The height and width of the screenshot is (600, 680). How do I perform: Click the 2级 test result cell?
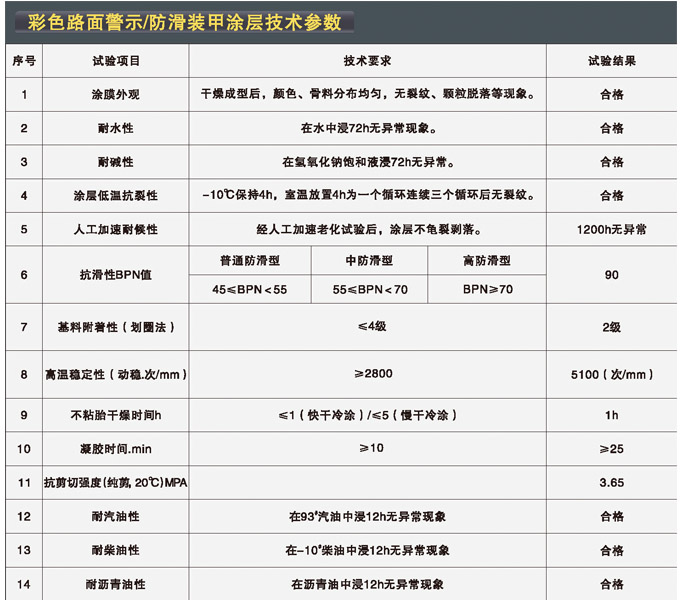(x=611, y=327)
